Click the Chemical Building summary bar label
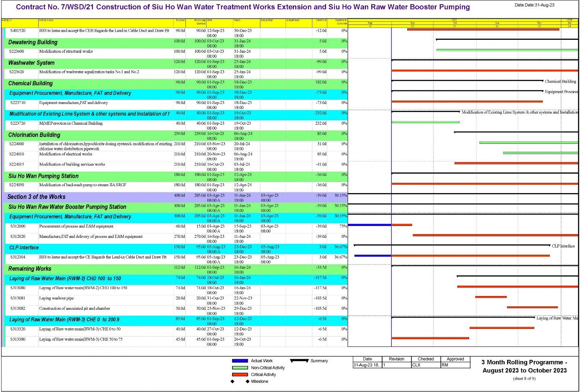 [x=561, y=81]
